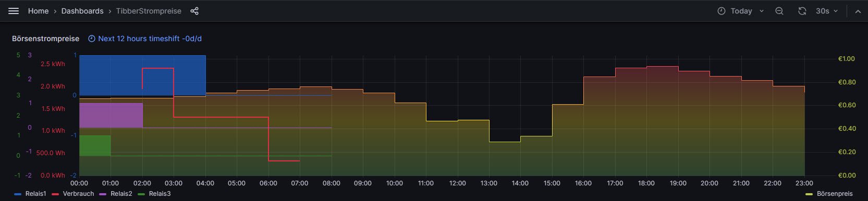
Task: Open the hamburger navigation menu
Action: tap(14, 11)
